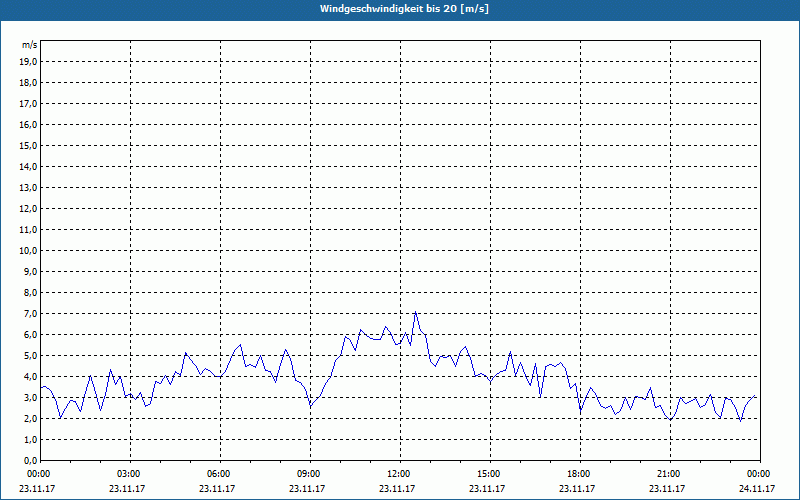Click the '5,0' y-axis label
800x500 pixels.
pos(30,356)
